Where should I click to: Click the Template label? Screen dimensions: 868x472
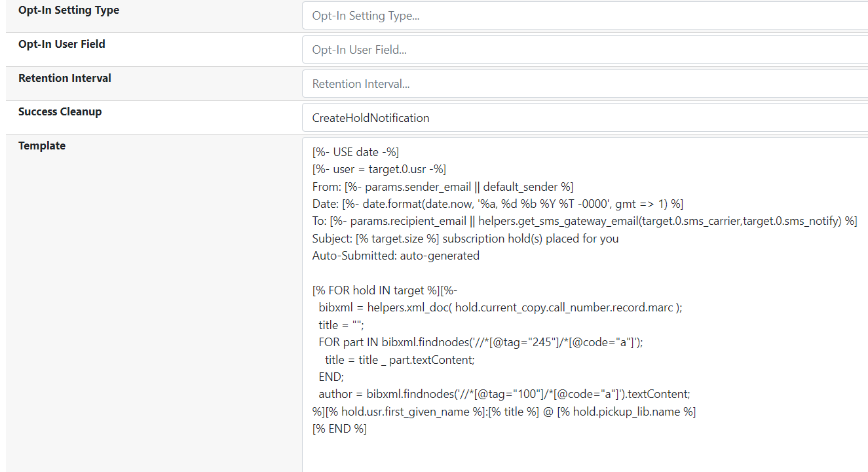42,146
